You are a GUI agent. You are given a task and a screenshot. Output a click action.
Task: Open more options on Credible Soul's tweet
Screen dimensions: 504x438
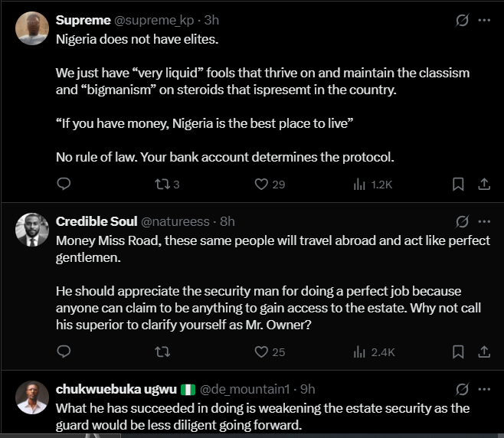coord(484,221)
